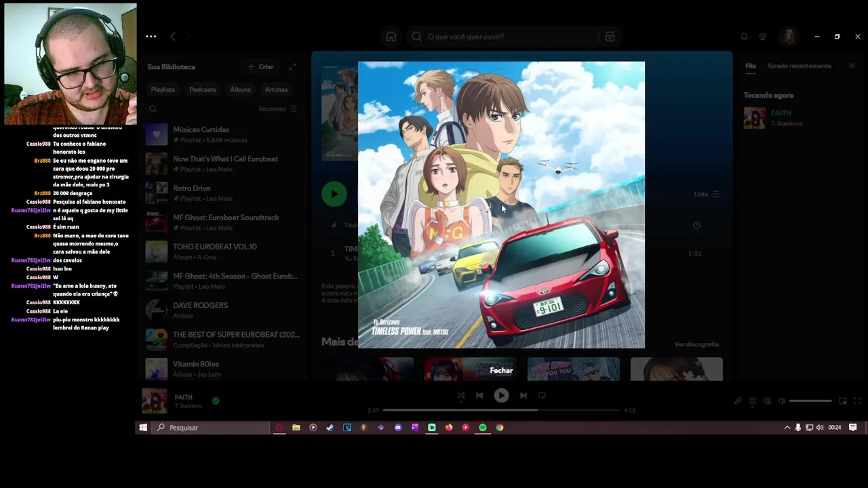The width and height of the screenshot is (868, 488).
Task: Open the Browse icon in search bar
Action: [610, 37]
